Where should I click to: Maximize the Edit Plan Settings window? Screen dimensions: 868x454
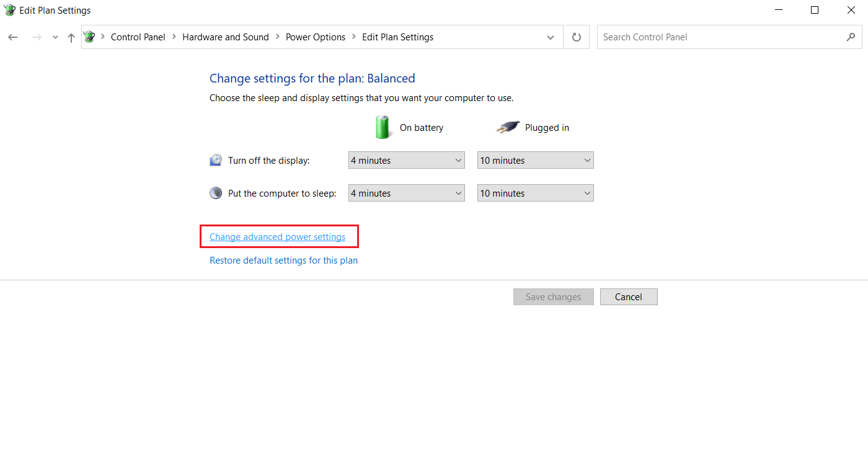coord(815,10)
